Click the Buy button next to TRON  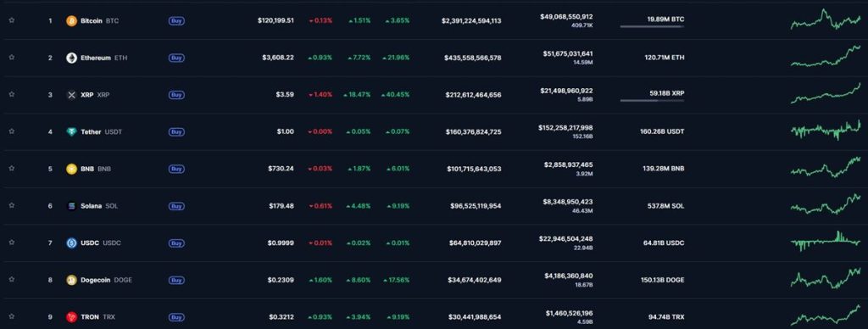tap(176, 317)
